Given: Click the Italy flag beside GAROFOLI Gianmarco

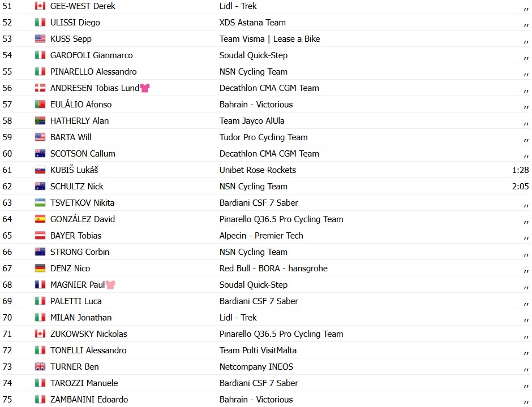Looking at the screenshot, I should pos(40,55).
